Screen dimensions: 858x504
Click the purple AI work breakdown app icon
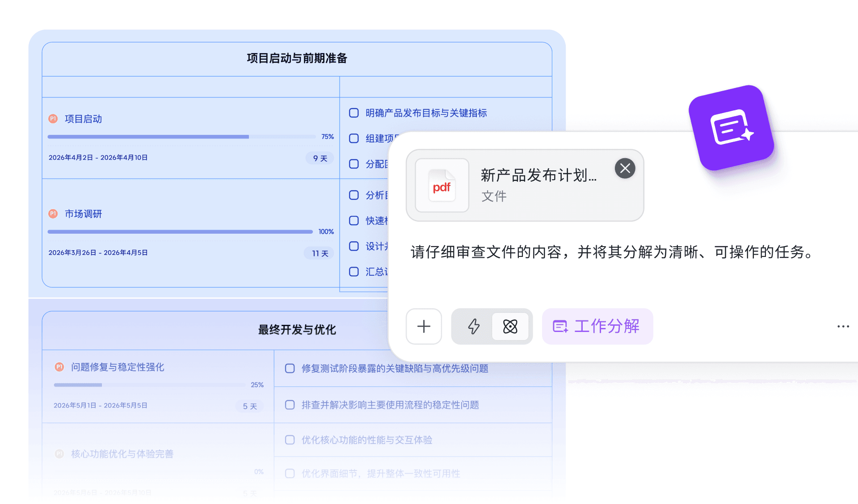pyautogui.click(x=732, y=128)
